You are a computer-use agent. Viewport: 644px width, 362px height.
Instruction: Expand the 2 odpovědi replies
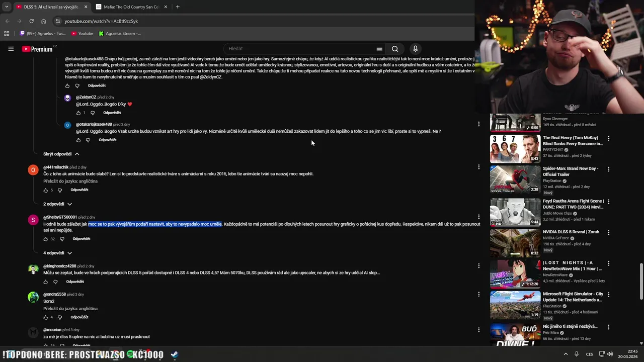[58, 204]
